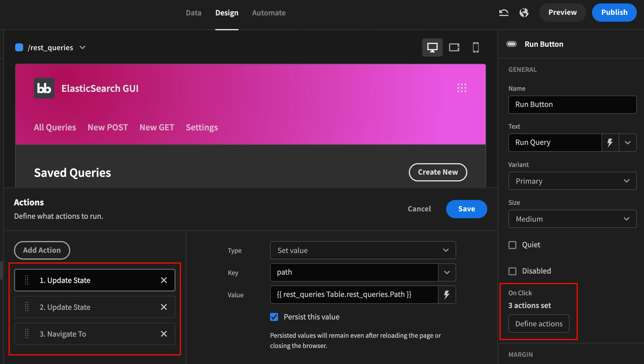
Task: Open Define actions for On Click
Action: [539, 323]
